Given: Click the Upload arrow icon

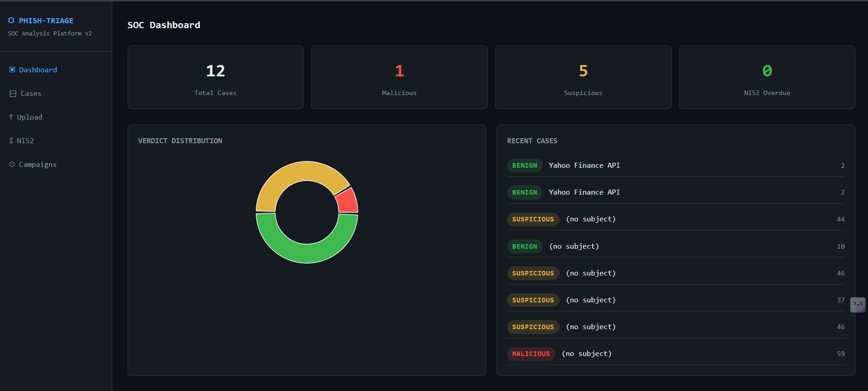Looking at the screenshot, I should pos(11,117).
